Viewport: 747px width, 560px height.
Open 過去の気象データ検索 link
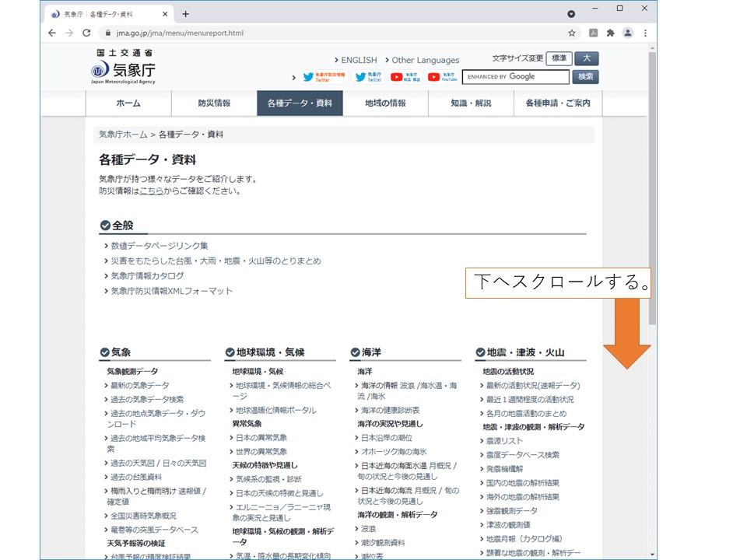147,399
